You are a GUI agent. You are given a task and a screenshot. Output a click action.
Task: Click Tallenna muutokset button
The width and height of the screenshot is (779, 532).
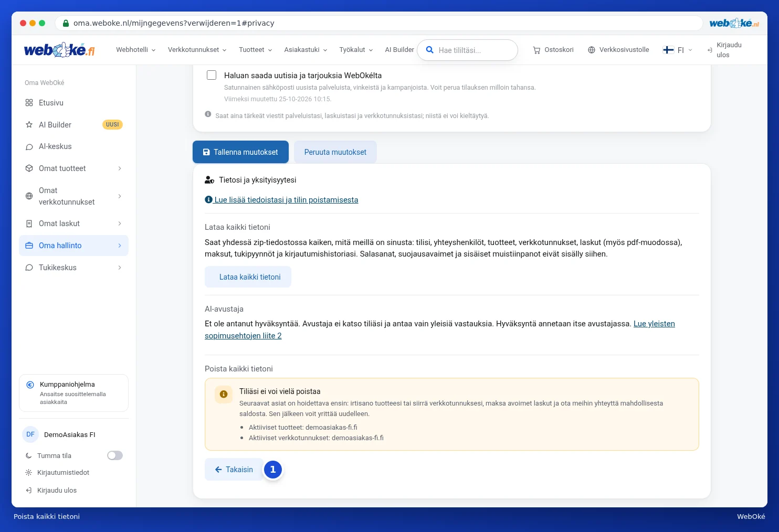[x=240, y=152]
